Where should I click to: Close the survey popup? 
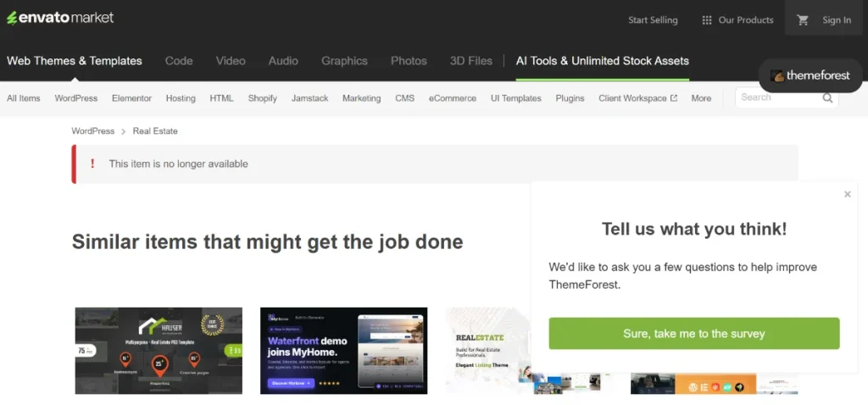pyautogui.click(x=848, y=194)
